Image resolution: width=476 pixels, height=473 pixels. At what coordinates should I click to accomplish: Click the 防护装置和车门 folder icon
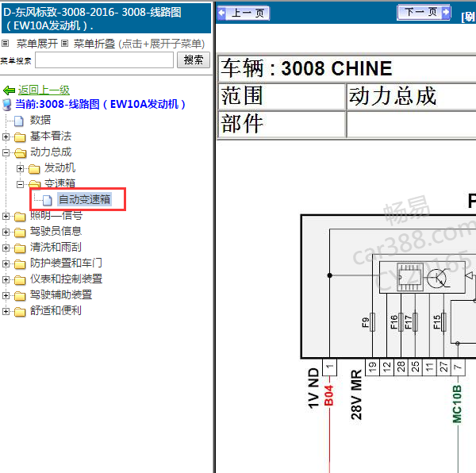(x=20, y=264)
